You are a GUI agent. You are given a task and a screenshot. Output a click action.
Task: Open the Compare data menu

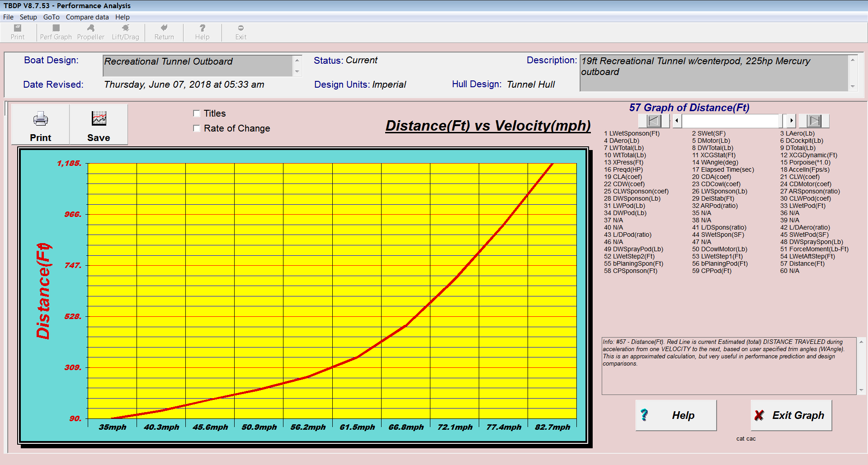(87, 17)
